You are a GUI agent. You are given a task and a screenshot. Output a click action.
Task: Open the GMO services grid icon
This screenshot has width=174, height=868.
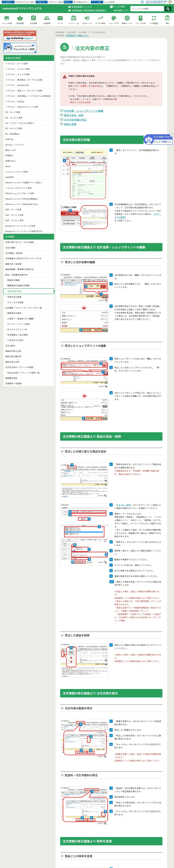(x=142, y=2)
